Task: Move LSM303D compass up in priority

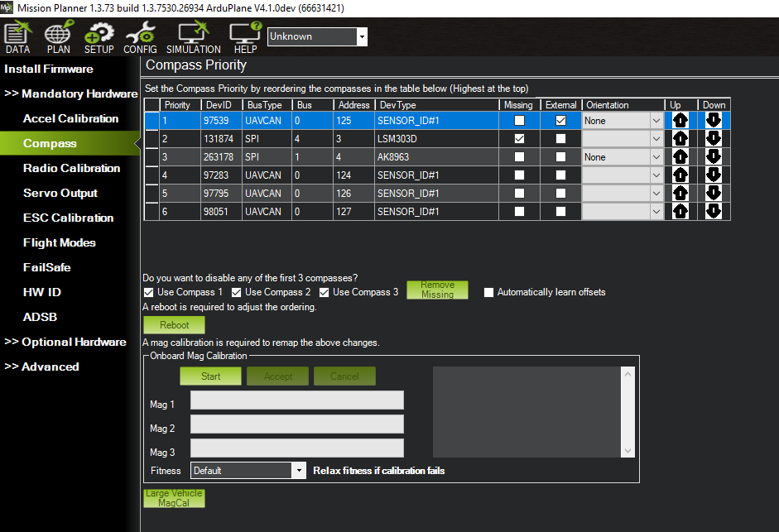Action: [680, 139]
